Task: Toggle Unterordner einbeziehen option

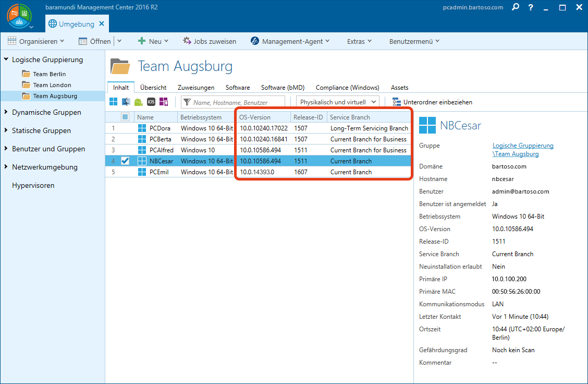Action: click(x=432, y=102)
